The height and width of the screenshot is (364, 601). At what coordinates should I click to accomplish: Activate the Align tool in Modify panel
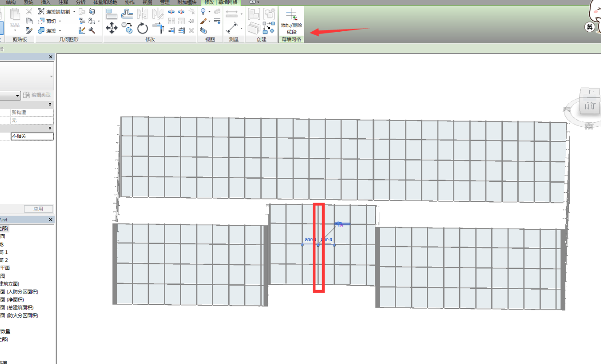click(111, 14)
